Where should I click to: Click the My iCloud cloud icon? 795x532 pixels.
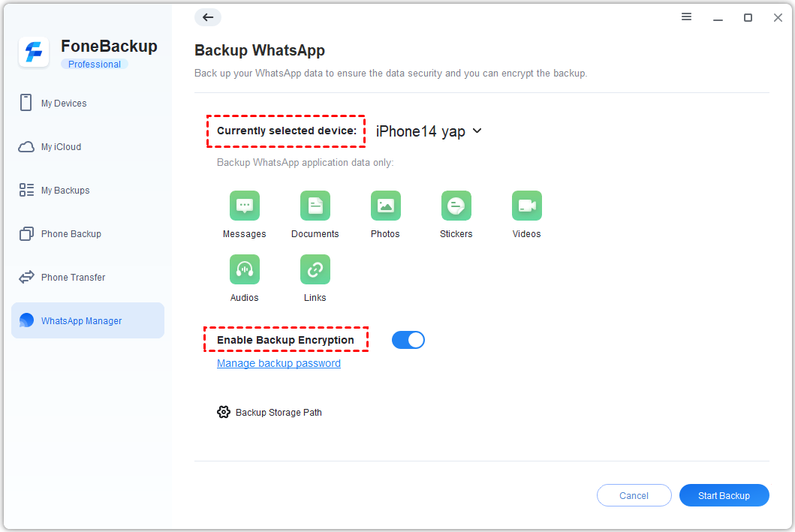(26, 147)
